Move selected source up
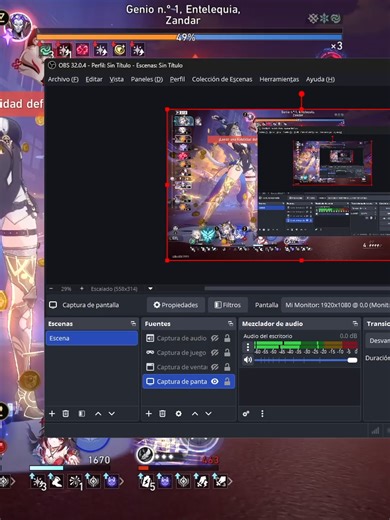This screenshot has height=520, width=390. [195, 414]
